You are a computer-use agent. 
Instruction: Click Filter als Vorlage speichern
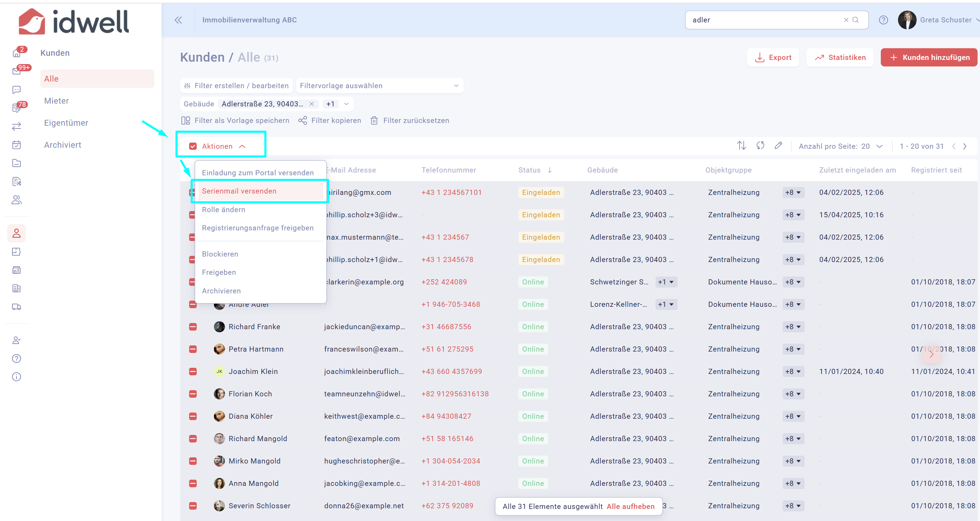[x=236, y=121]
